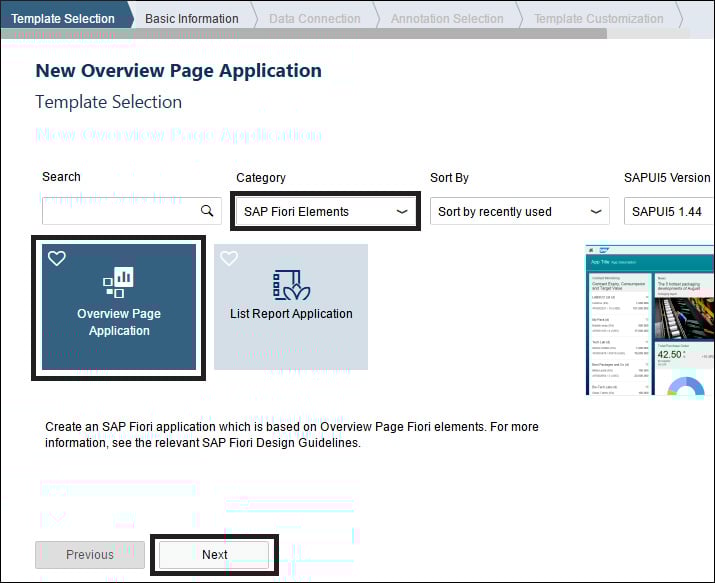Screen dimensions: 715x583
Task: Click the 'SAPUI5 Version' field label
Action: [x=667, y=178]
